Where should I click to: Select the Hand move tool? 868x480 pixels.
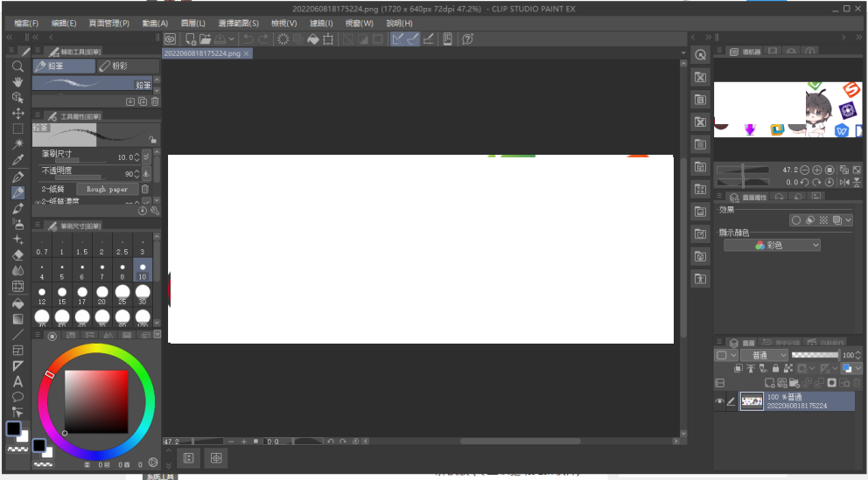click(x=17, y=82)
